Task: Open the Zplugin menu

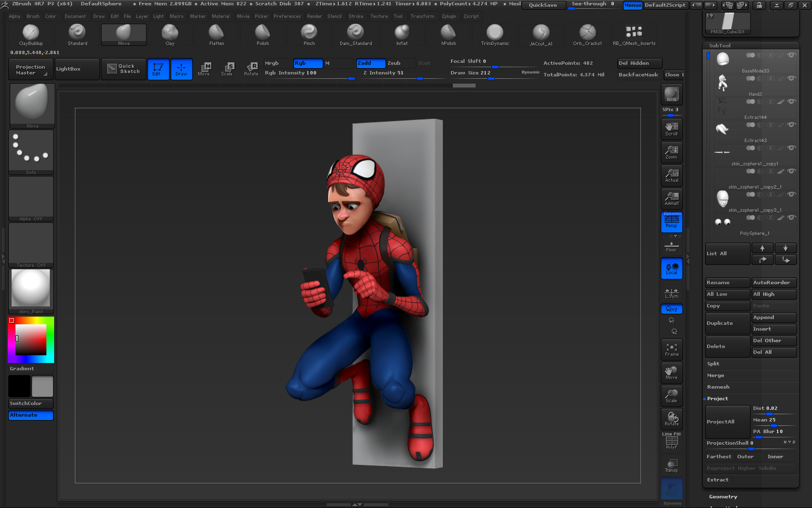Action: click(449, 16)
